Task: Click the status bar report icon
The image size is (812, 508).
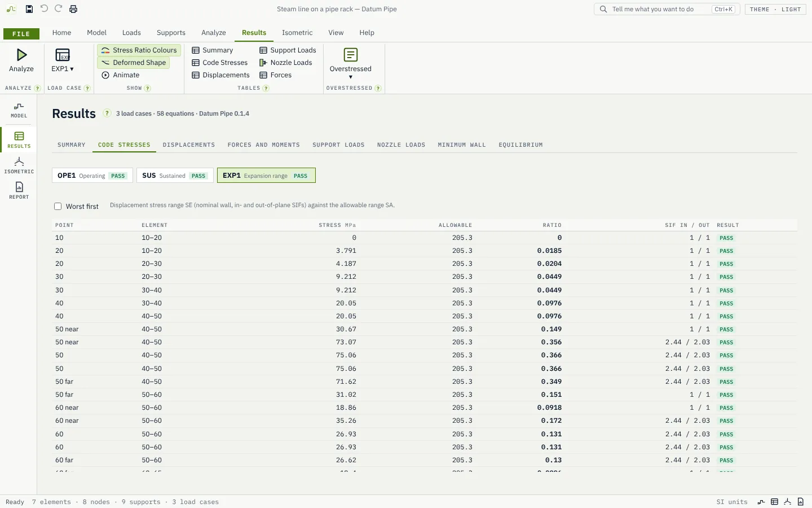Action: tap(801, 502)
